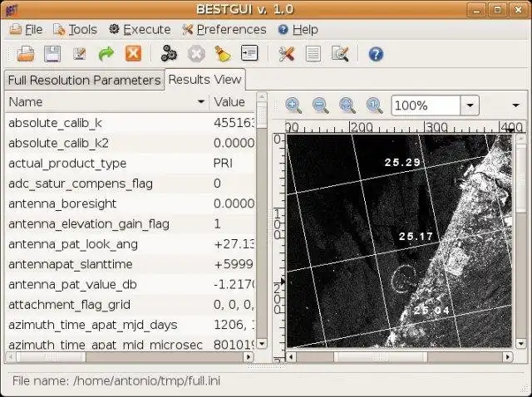This screenshot has width=532, height=397.
Task: Click the image toolbar overflow arrow
Action: [x=517, y=105]
